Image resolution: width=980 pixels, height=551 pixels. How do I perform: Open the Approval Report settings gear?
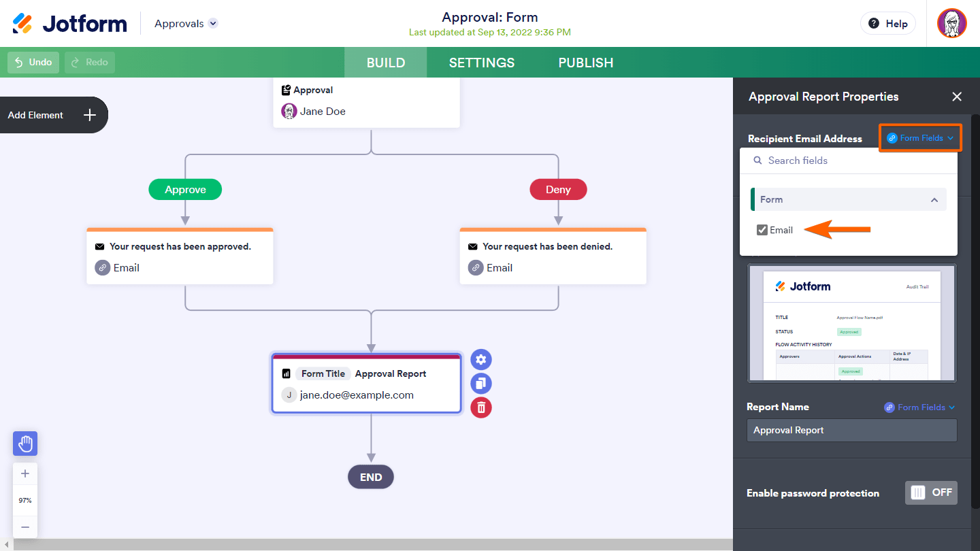[x=481, y=360]
